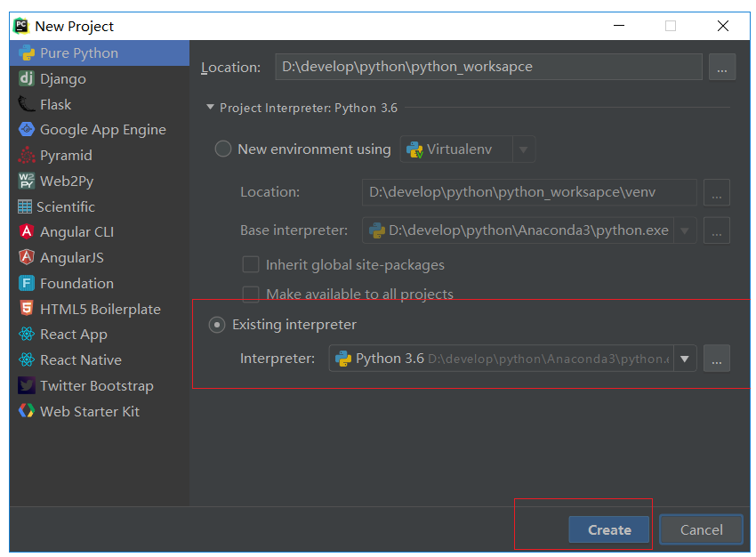Click the Web Starter Kit icon
This screenshot has height=557, width=756.
pos(27,411)
